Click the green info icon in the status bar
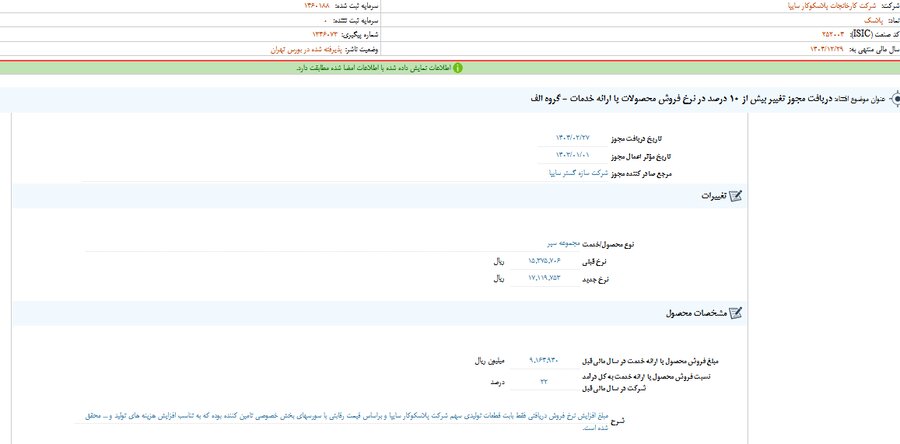 point(459,68)
